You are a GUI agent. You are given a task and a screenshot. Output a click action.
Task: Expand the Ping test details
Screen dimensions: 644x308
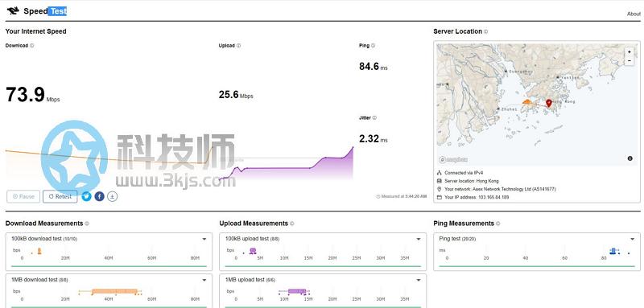point(633,239)
